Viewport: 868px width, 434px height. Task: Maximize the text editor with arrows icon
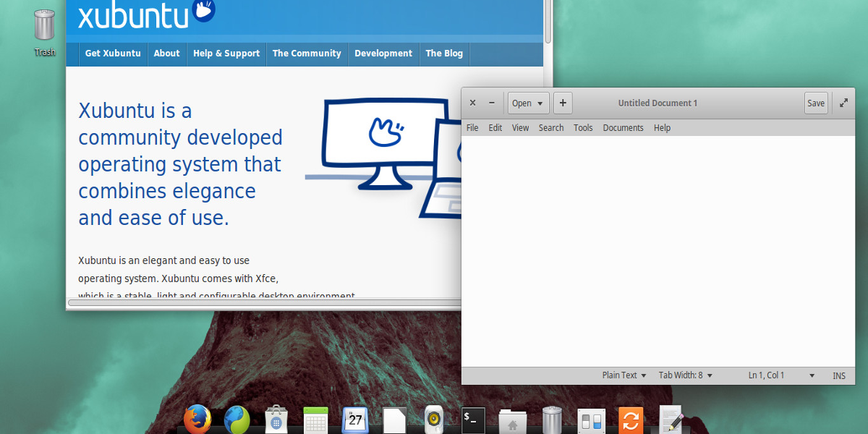(843, 103)
